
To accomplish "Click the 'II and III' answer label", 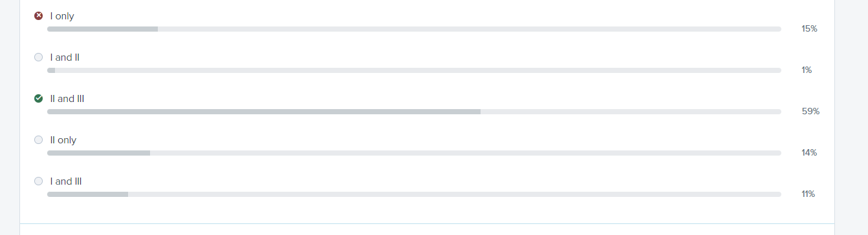I will point(67,99).
